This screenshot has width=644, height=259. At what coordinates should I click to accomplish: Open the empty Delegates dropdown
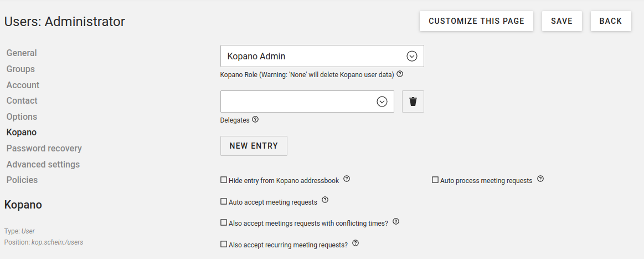[x=307, y=101]
